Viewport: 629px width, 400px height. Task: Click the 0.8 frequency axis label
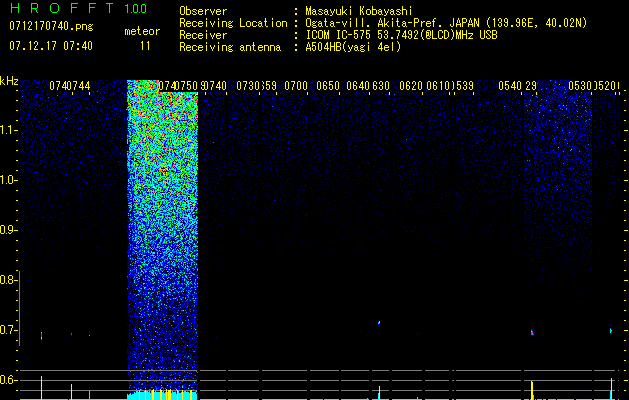click(8, 280)
